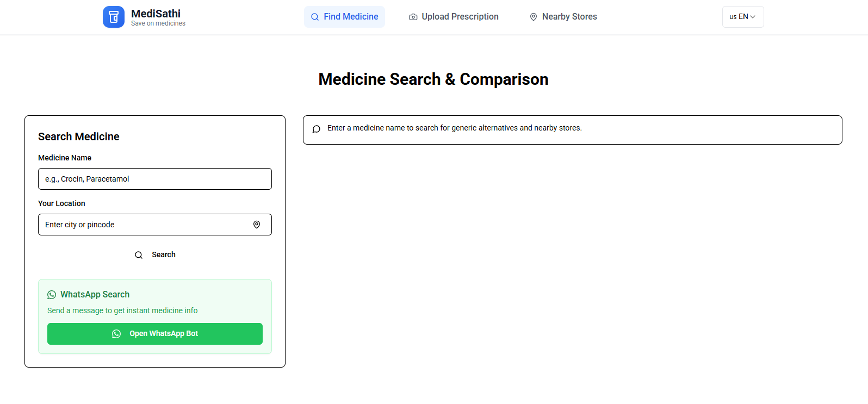This screenshot has width=868, height=404.
Task: Click the MediSathi brand name text
Action: tap(156, 14)
